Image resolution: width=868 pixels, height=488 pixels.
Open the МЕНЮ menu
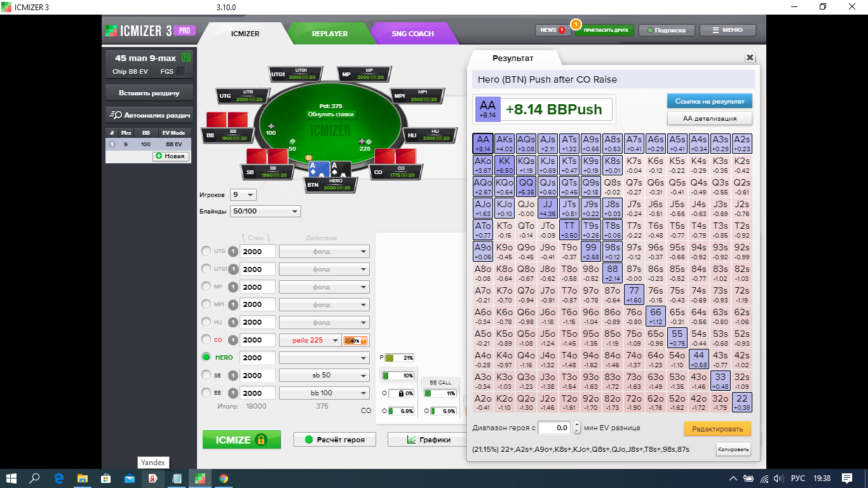point(728,30)
